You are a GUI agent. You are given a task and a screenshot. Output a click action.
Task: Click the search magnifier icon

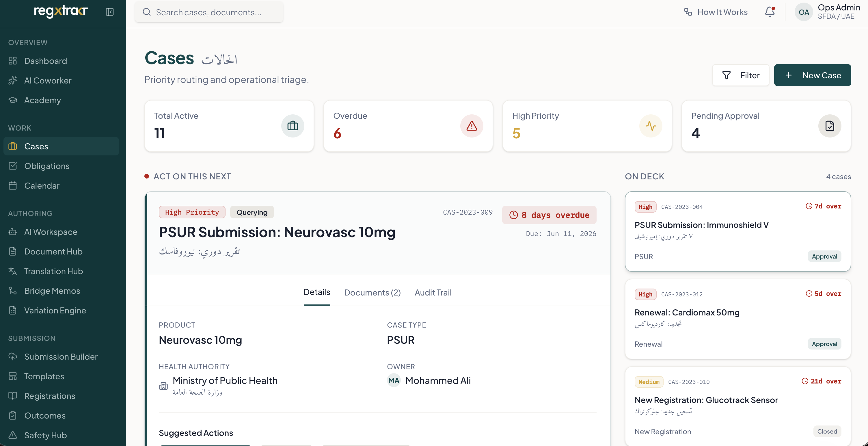(x=147, y=12)
